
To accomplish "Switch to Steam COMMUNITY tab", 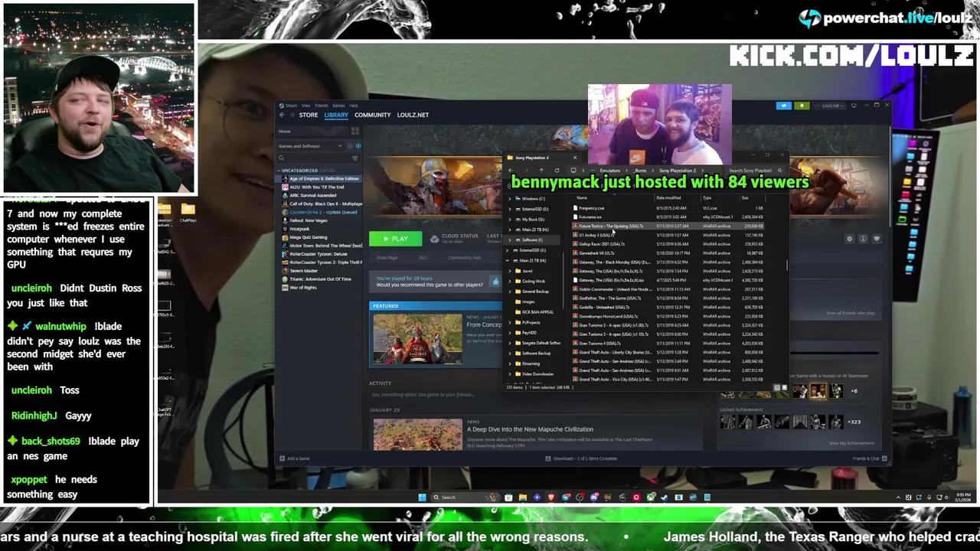I will (372, 115).
